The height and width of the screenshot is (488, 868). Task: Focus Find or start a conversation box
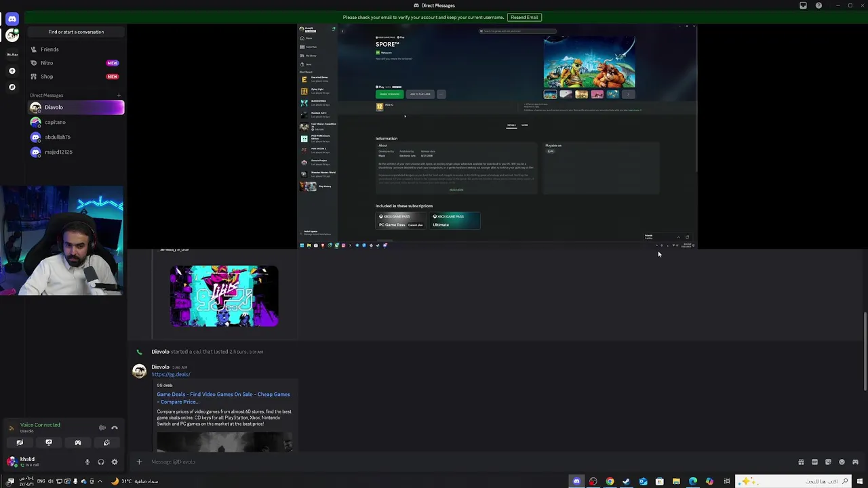(x=76, y=32)
